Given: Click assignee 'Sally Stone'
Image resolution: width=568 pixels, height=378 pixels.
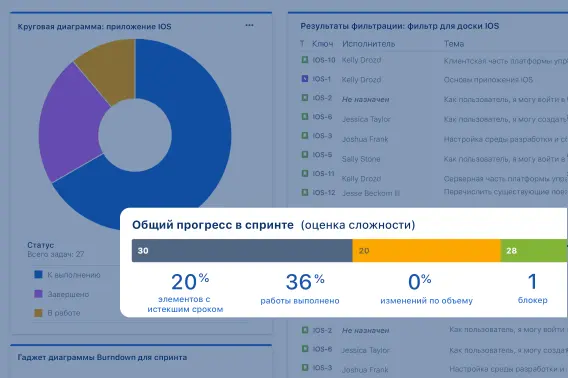Looking at the screenshot, I should click(x=361, y=159).
